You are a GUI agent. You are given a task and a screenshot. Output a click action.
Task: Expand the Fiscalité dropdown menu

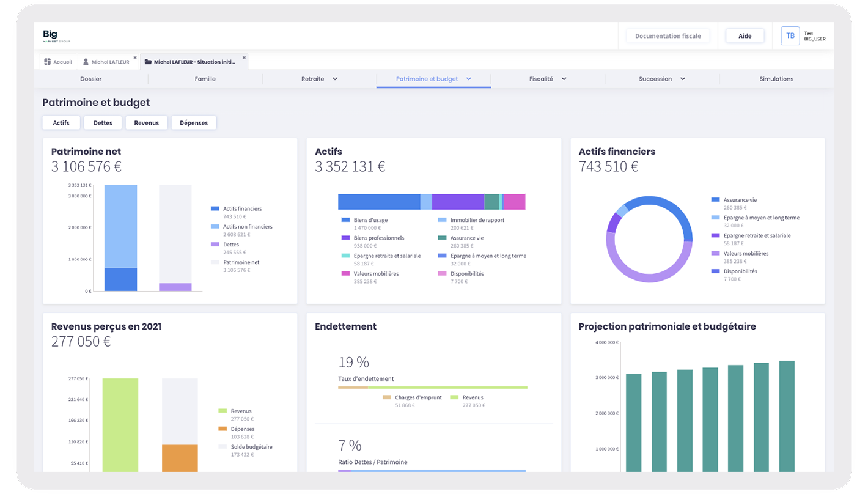(x=564, y=79)
